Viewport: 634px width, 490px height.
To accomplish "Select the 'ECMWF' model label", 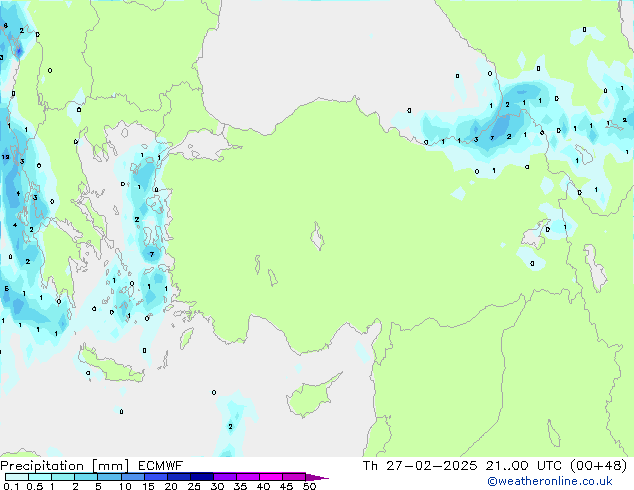I will coord(160,466).
